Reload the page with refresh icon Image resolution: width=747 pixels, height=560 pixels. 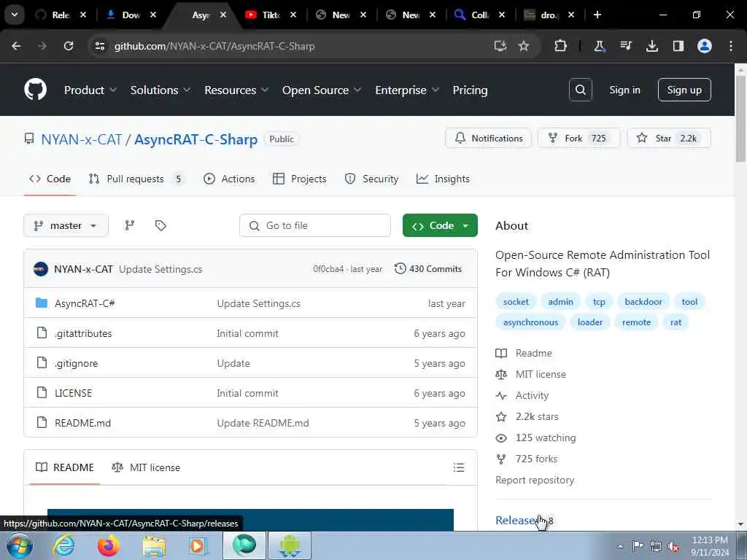click(69, 46)
